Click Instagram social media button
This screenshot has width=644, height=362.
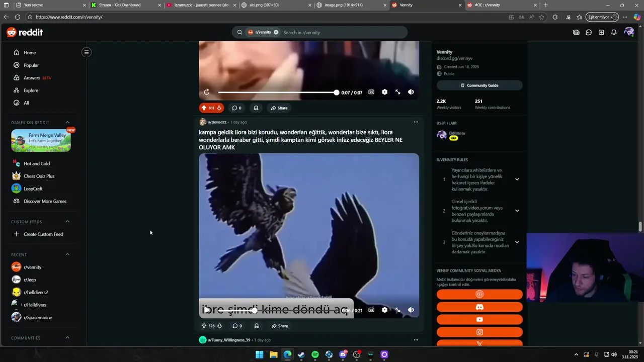pos(479,332)
